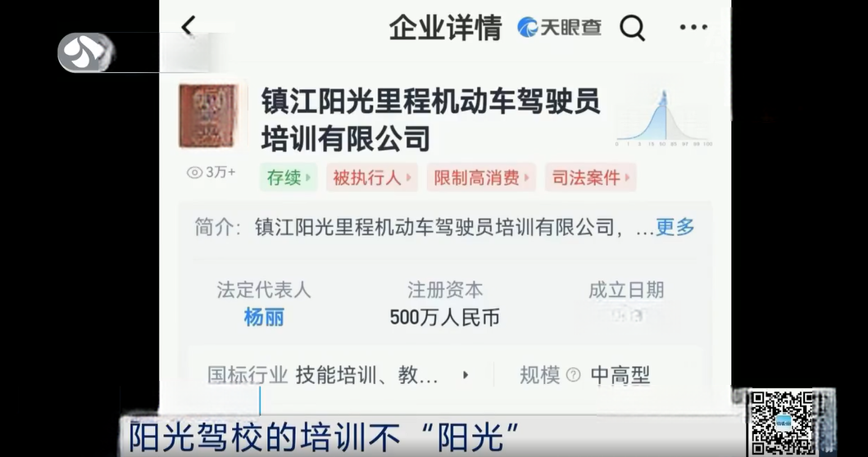Tap the TV channel logo
The width and height of the screenshot is (868, 457).
pyautogui.click(x=86, y=52)
